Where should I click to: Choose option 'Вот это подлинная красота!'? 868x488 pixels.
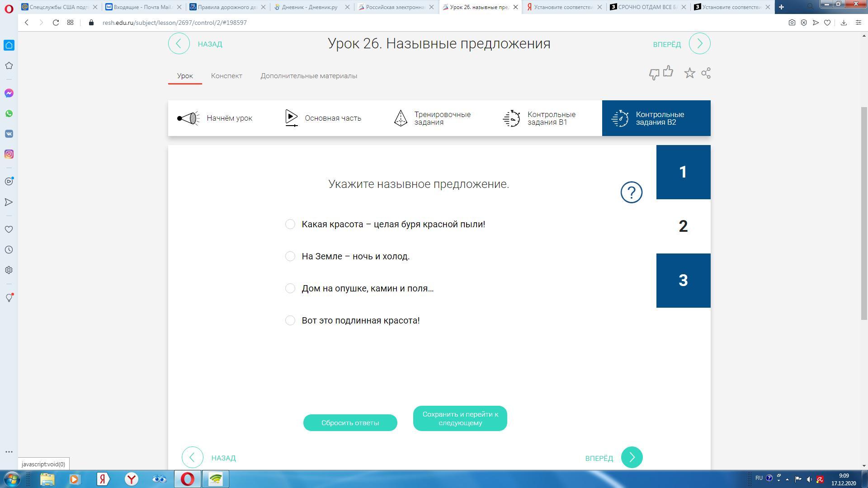coord(290,320)
